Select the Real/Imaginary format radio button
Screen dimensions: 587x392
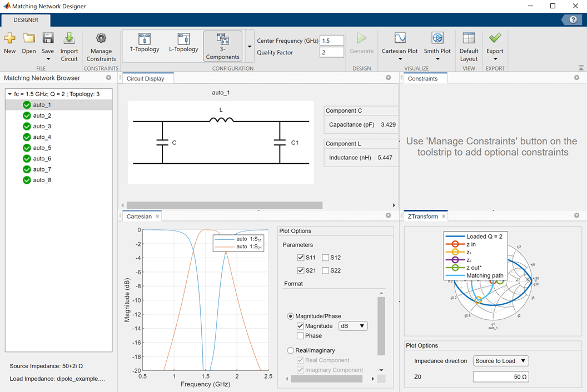[x=290, y=350]
